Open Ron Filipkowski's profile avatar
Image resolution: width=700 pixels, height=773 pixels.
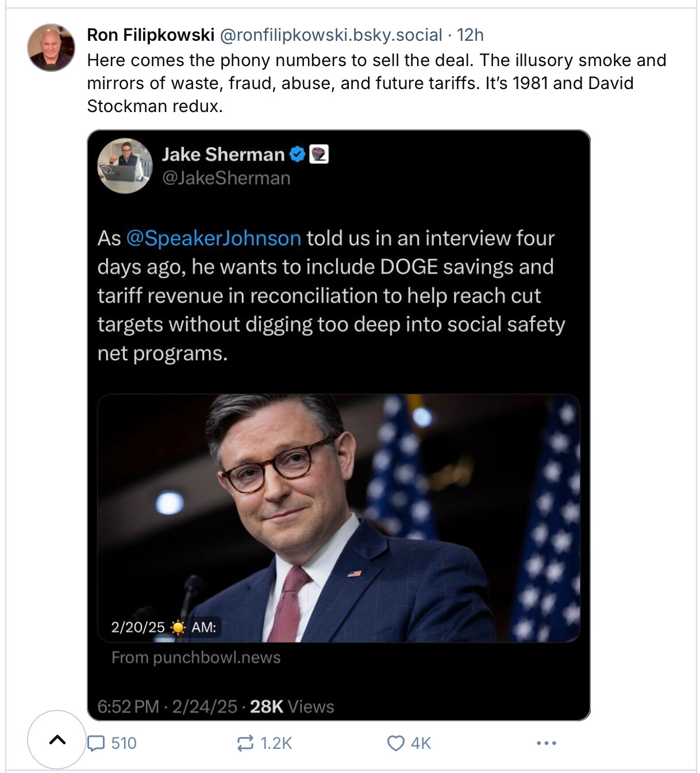coord(51,48)
